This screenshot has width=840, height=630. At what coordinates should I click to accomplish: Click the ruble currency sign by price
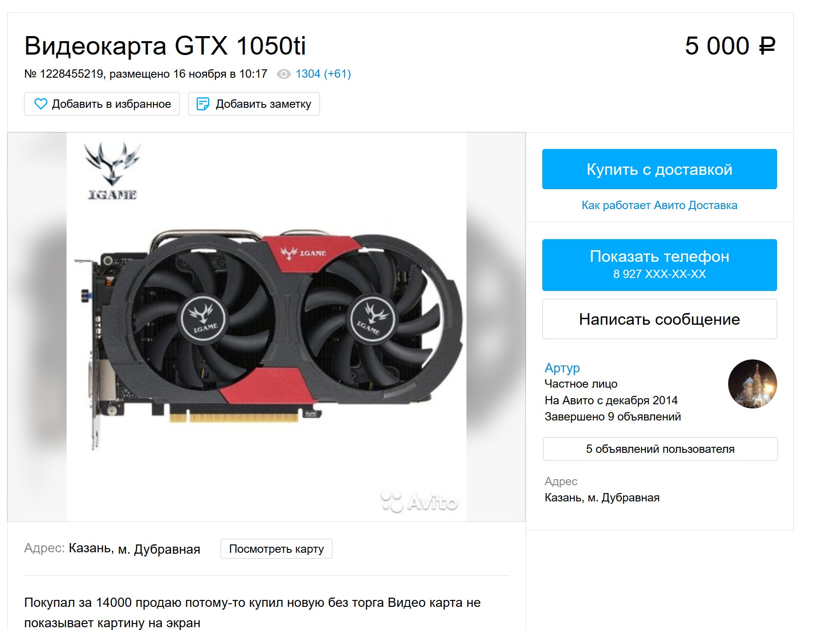pos(767,46)
